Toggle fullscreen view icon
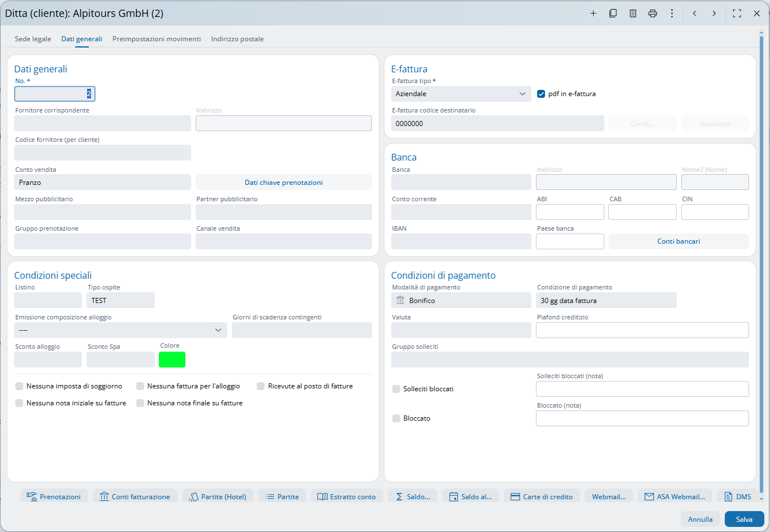770x532 pixels. pos(737,14)
